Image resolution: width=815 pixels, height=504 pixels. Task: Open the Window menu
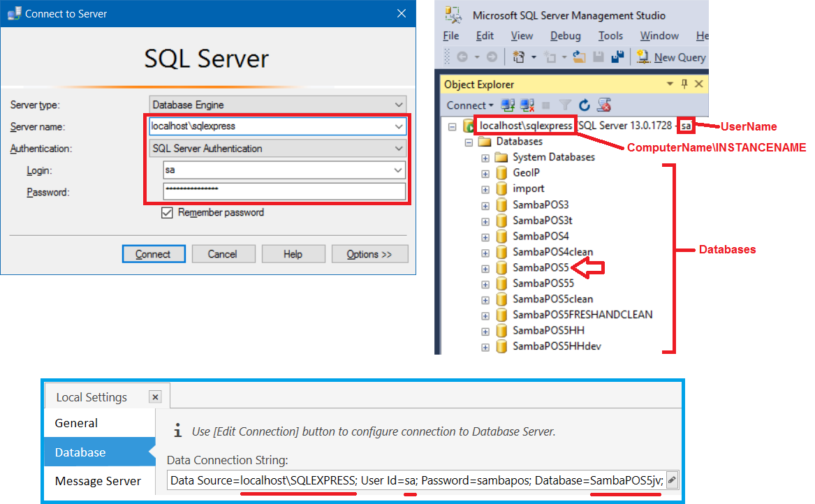coord(659,36)
